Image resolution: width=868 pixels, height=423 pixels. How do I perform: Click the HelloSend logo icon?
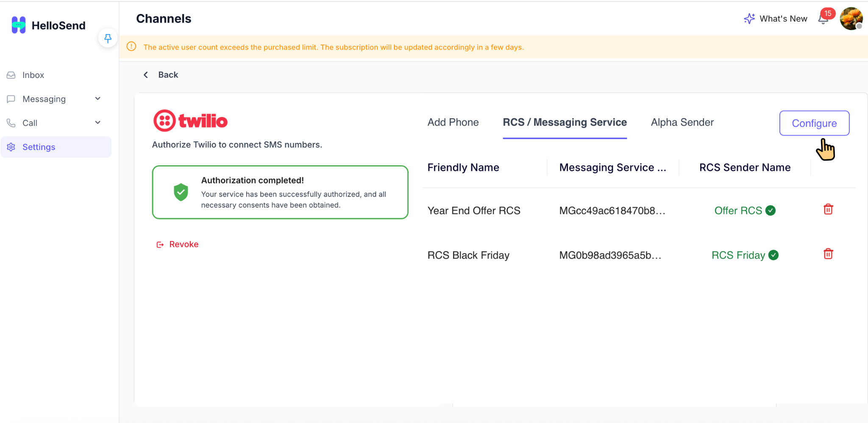coord(18,25)
